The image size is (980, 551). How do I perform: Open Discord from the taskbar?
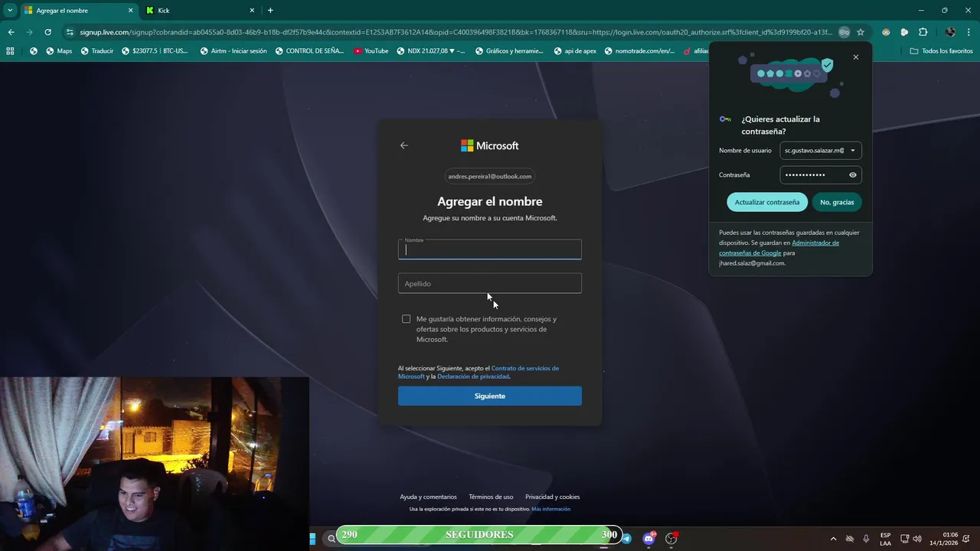[649, 539]
